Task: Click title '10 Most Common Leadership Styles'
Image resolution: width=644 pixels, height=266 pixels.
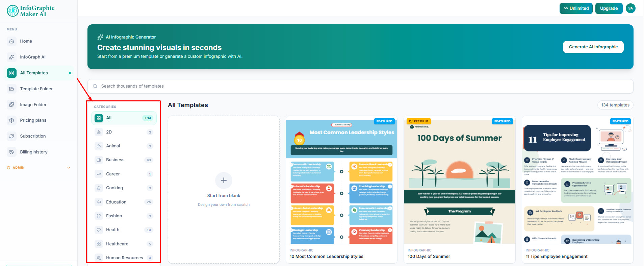Action: point(327,257)
